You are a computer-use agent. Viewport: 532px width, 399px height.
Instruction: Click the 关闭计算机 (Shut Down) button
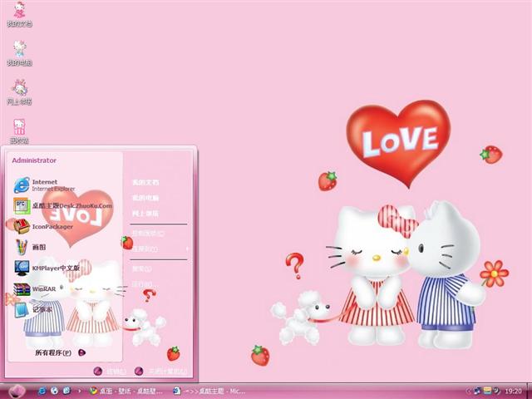point(161,371)
